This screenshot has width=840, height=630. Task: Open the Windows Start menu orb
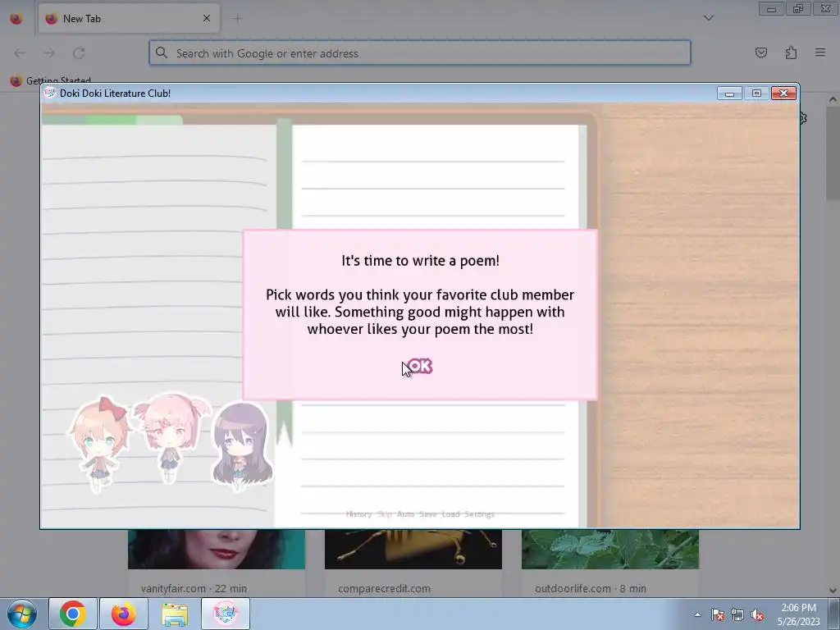point(21,614)
